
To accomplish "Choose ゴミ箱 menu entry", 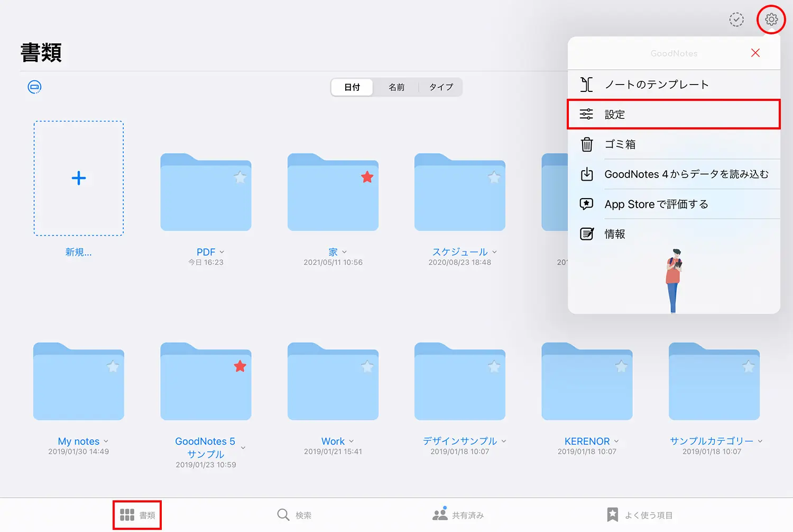I will coord(674,144).
